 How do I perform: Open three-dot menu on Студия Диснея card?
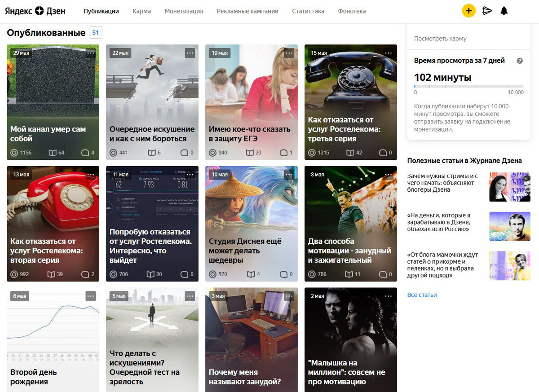click(x=289, y=174)
